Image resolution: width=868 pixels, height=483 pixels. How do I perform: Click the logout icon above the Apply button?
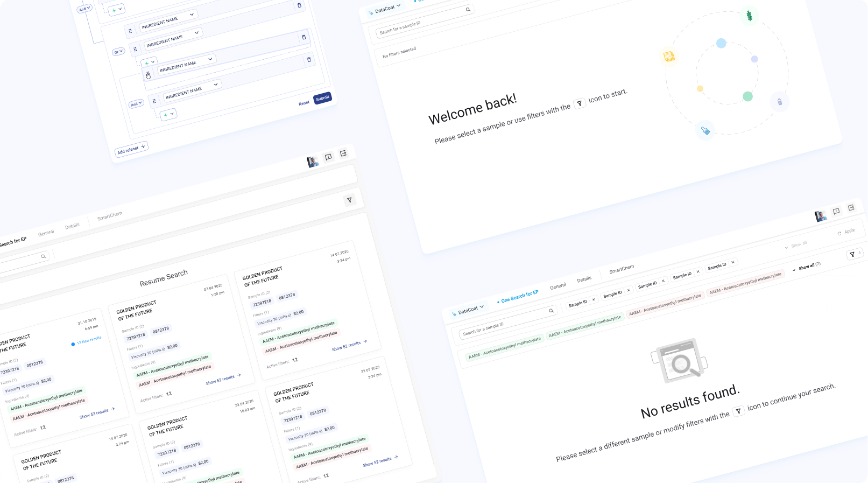pyautogui.click(x=851, y=208)
